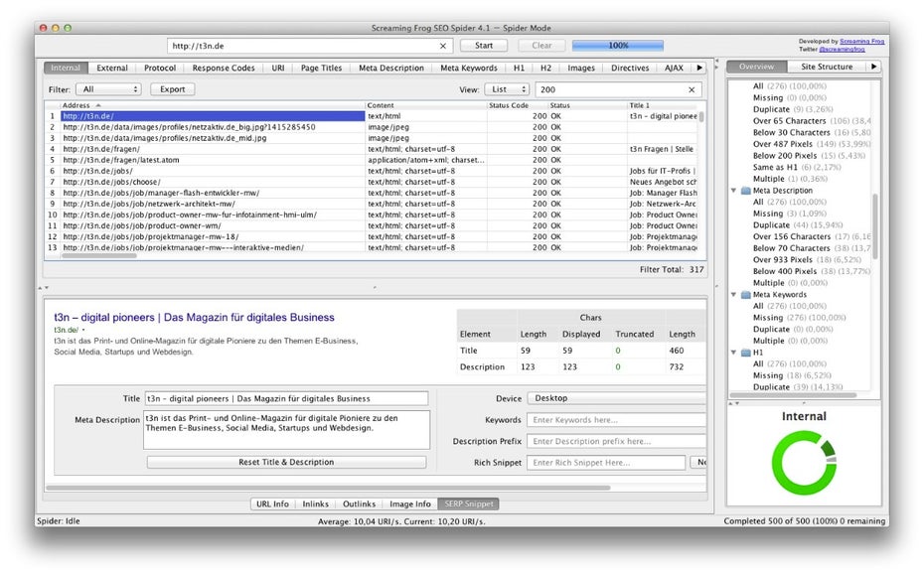Open the Outlinks bottom tab
Viewport: 924px width, 575px height.
(x=359, y=503)
